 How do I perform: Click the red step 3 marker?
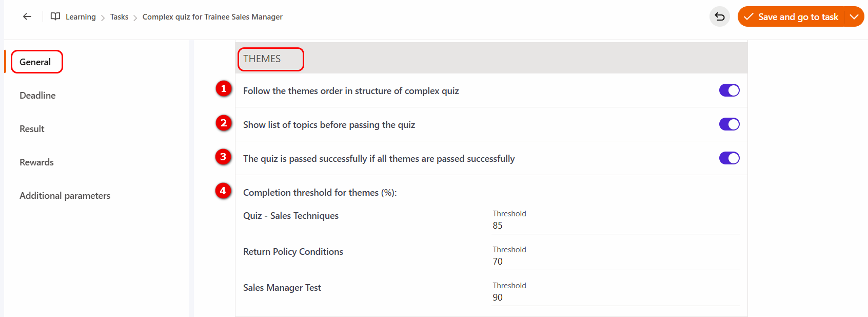[223, 157]
